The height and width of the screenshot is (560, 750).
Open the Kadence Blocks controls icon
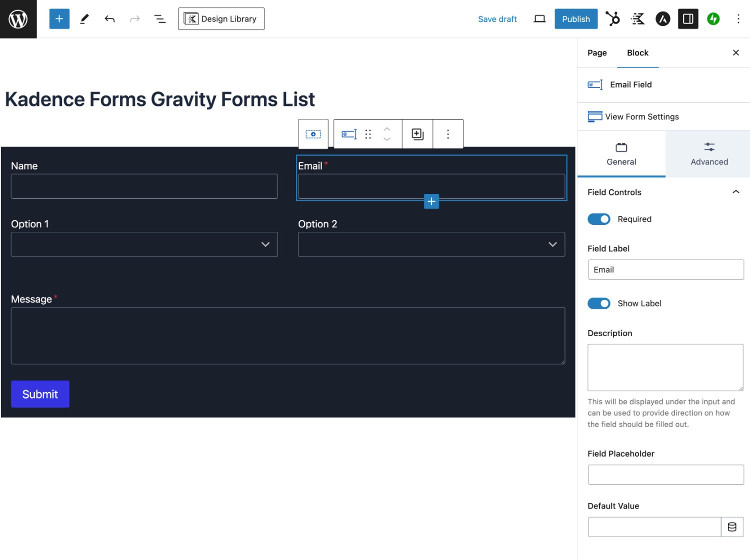click(x=637, y=19)
